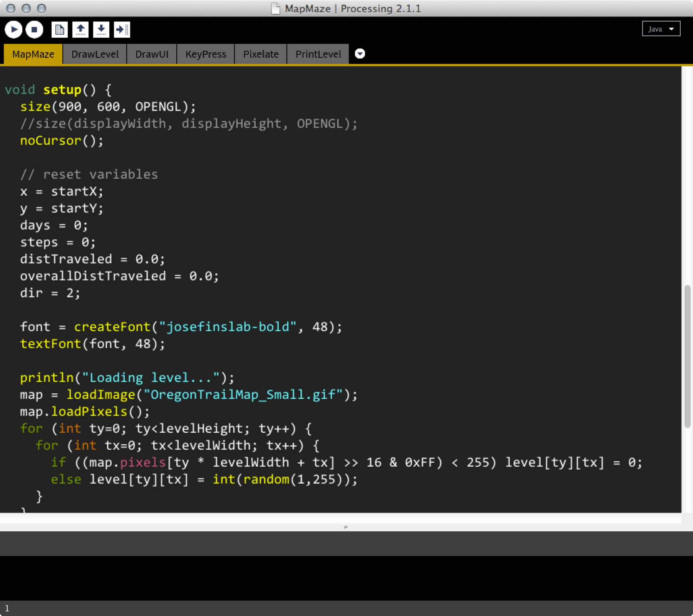
Task: Select the MapMaze tab
Action: [33, 54]
